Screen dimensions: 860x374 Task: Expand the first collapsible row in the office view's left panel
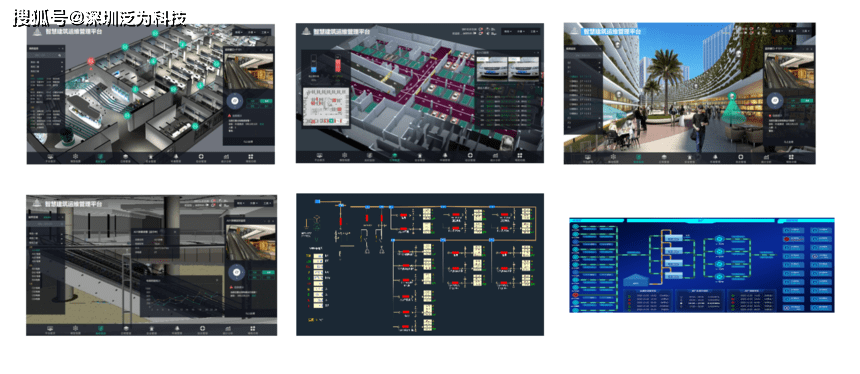45,64
